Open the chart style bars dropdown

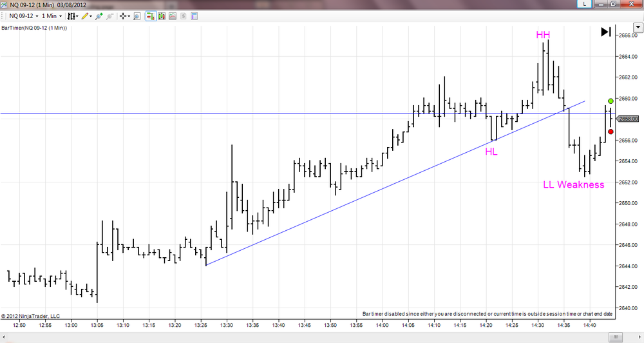click(73, 16)
